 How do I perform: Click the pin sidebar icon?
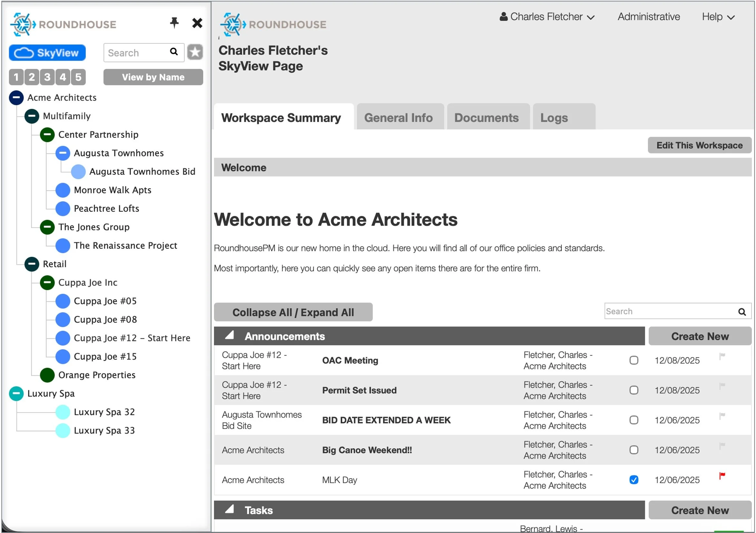click(x=174, y=23)
